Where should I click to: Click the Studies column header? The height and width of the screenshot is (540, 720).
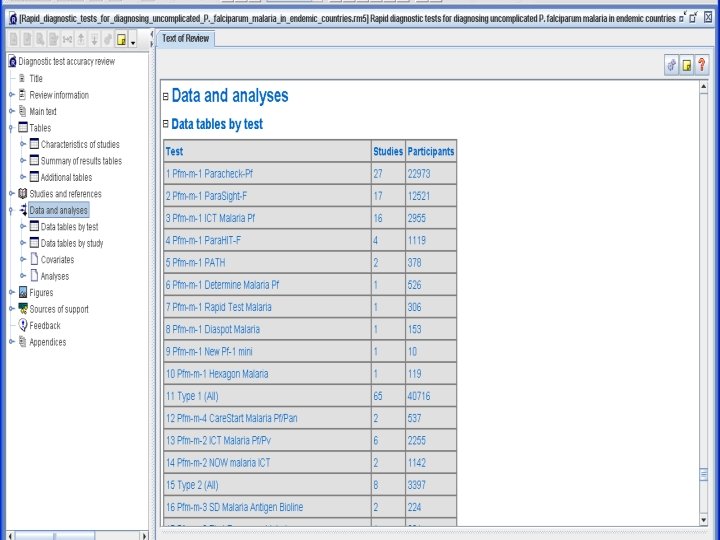[388, 152]
